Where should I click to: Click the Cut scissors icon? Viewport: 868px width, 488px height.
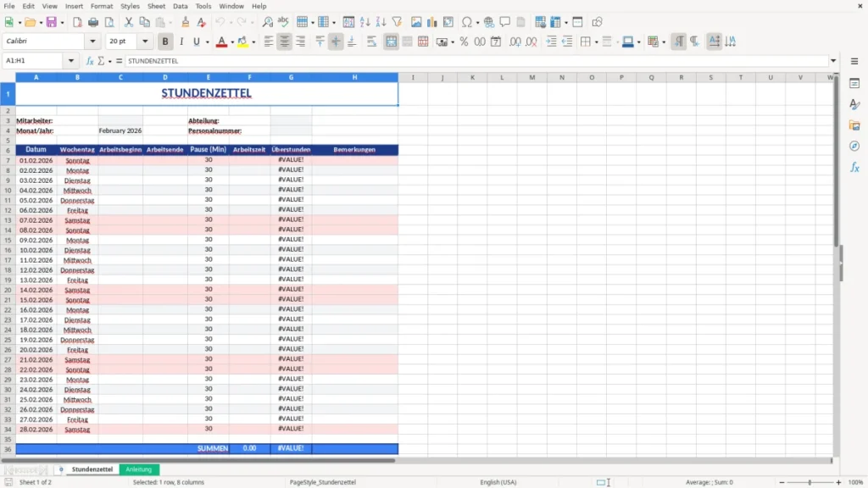(x=129, y=22)
